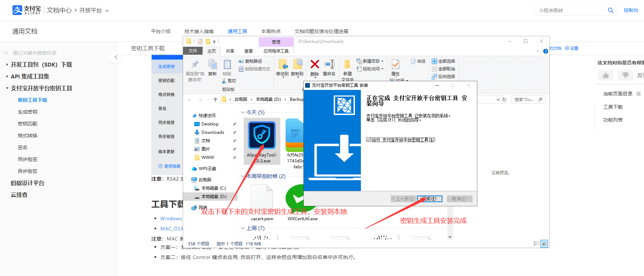This screenshot has height=276, width=644.
Task: Select Downloads in the quick access tree
Action: [x=213, y=132]
